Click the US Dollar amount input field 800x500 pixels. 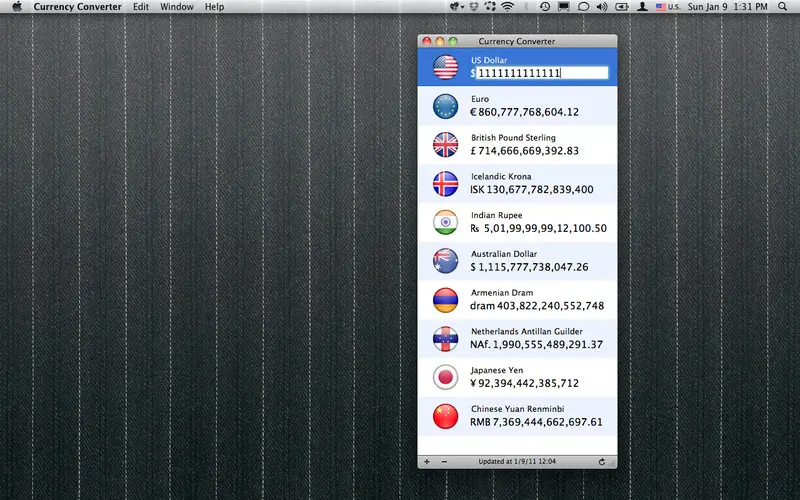click(x=542, y=73)
